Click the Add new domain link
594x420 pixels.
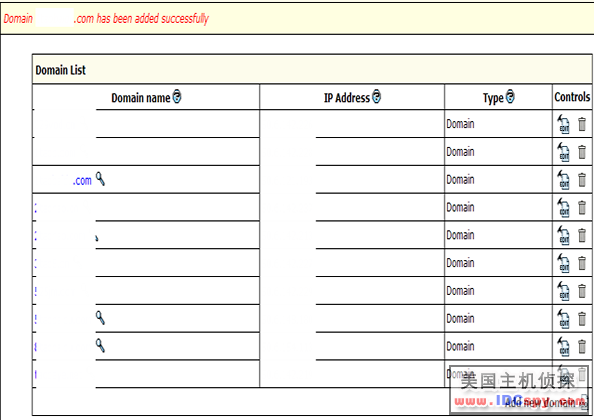(x=542, y=402)
